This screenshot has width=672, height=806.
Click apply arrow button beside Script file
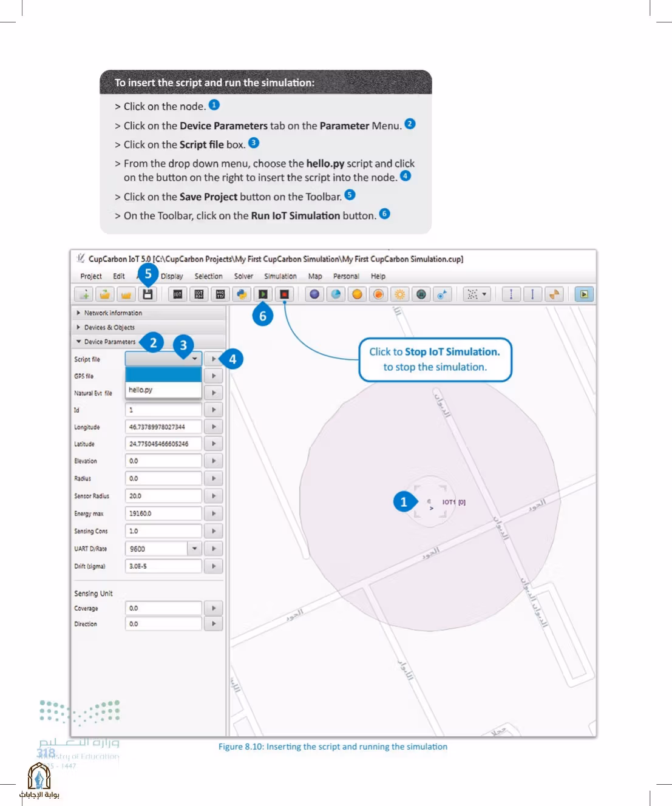point(214,359)
